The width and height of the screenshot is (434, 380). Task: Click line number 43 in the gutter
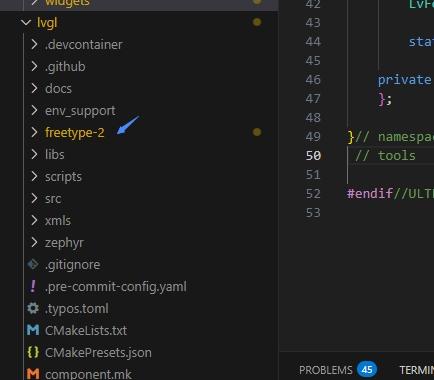[313, 23]
